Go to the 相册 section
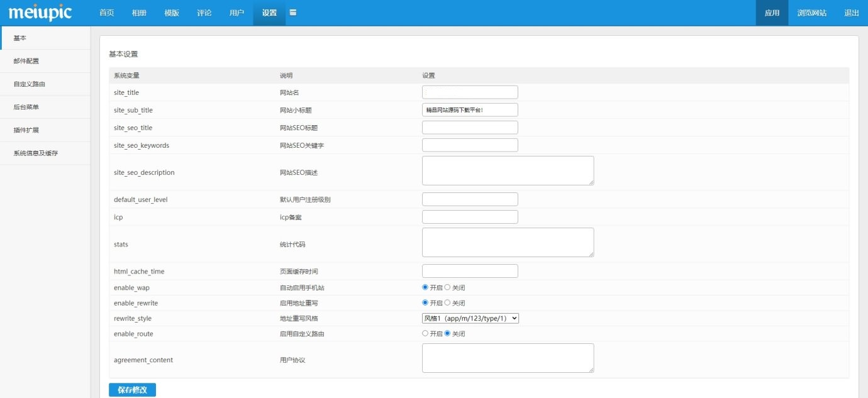Image resolution: width=868 pixels, height=398 pixels. coord(139,13)
